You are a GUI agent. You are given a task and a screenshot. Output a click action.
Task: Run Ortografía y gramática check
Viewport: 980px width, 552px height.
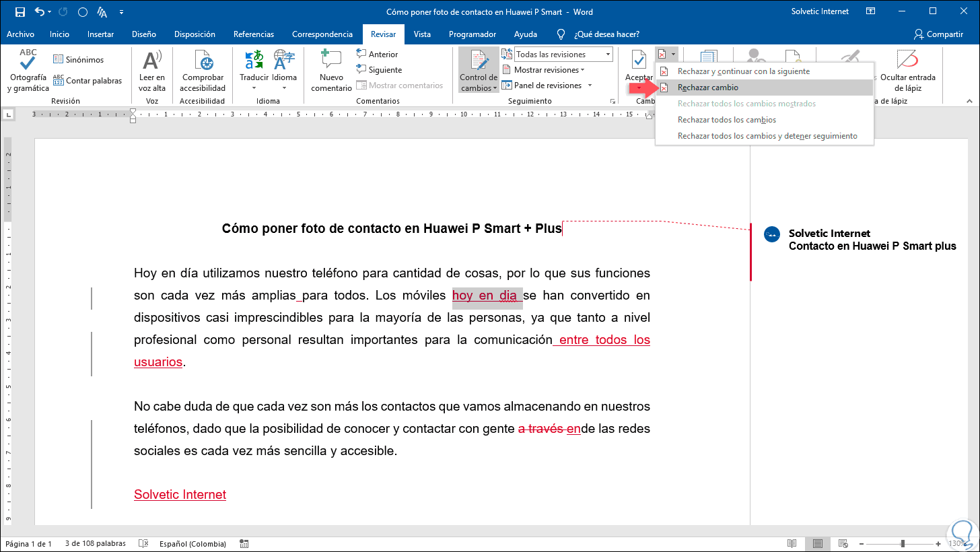coord(28,71)
